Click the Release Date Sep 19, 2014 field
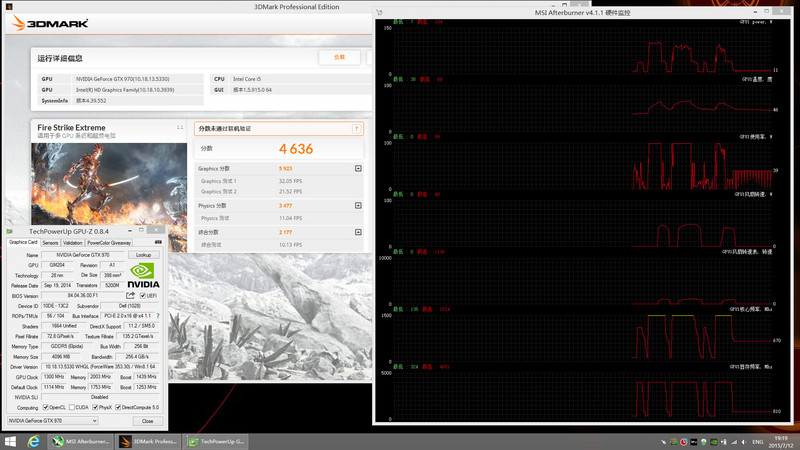Screen dimensions: 800x450 click(57, 285)
